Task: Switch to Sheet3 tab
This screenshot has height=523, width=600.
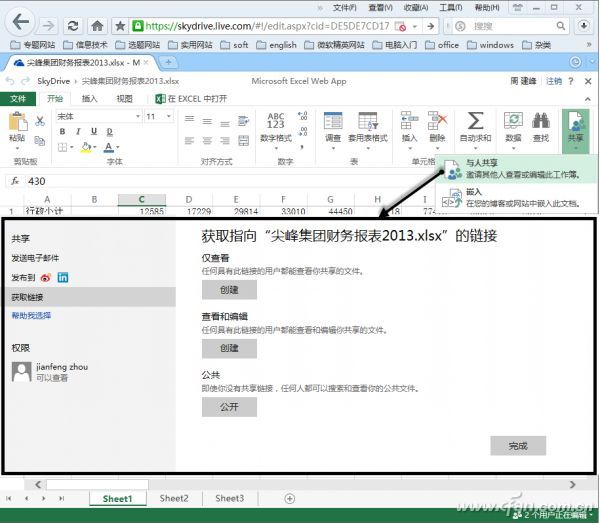Action: [229, 498]
